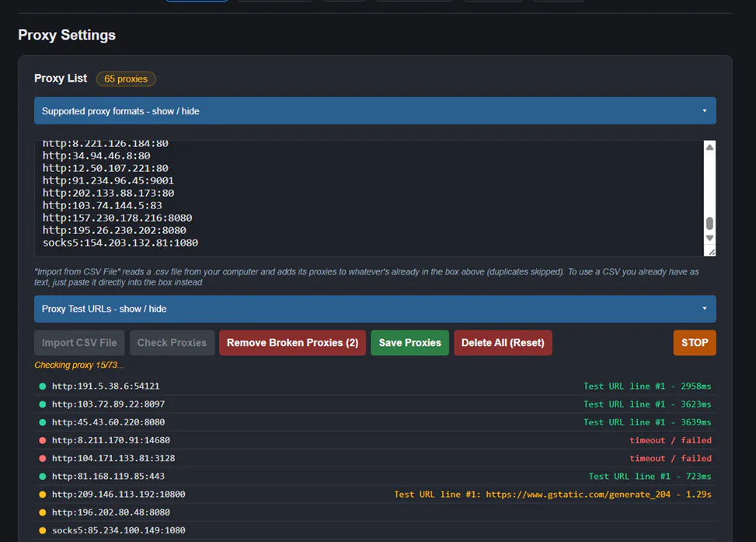This screenshot has width=756, height=542.
Task: Click the 723ms test result text
Action: 650,477
